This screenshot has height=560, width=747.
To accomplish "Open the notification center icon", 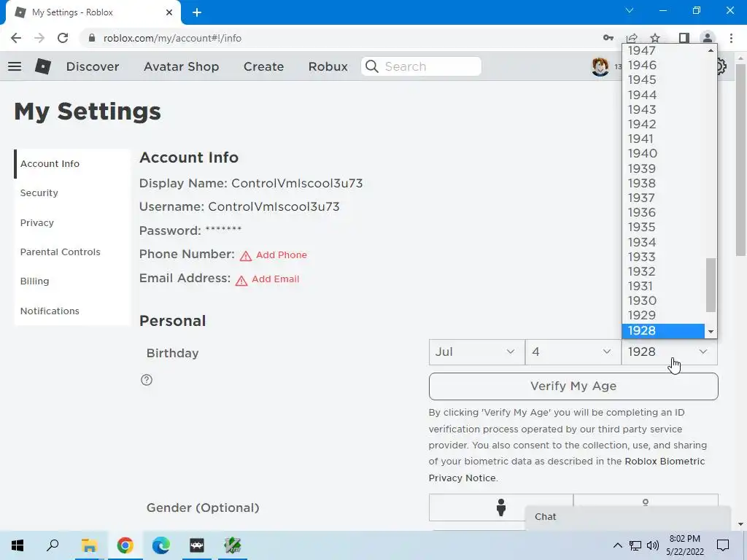I will pyautogui.click(x=723, y=545).
